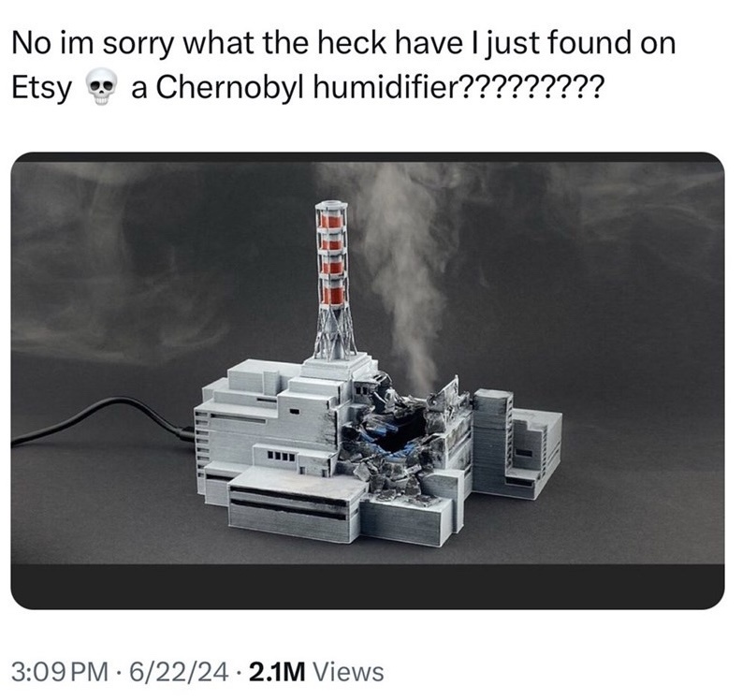Click the black power cable in the photo
742x700 pixels.
(102, 422)
